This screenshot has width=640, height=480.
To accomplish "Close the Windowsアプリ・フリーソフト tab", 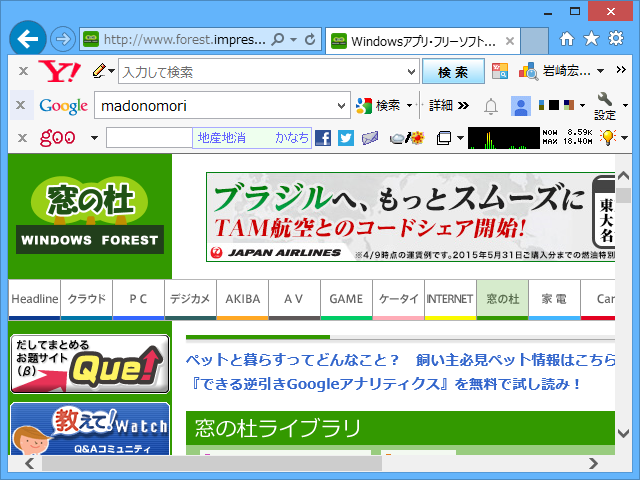I will click(x=509, y=41).
